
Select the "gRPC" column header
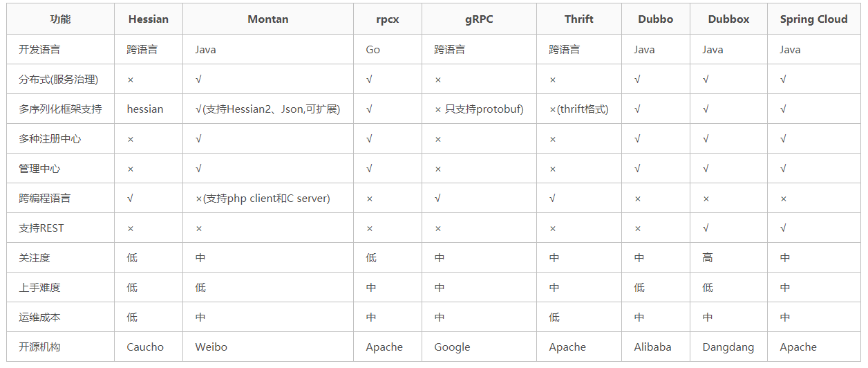coord(479,19)
